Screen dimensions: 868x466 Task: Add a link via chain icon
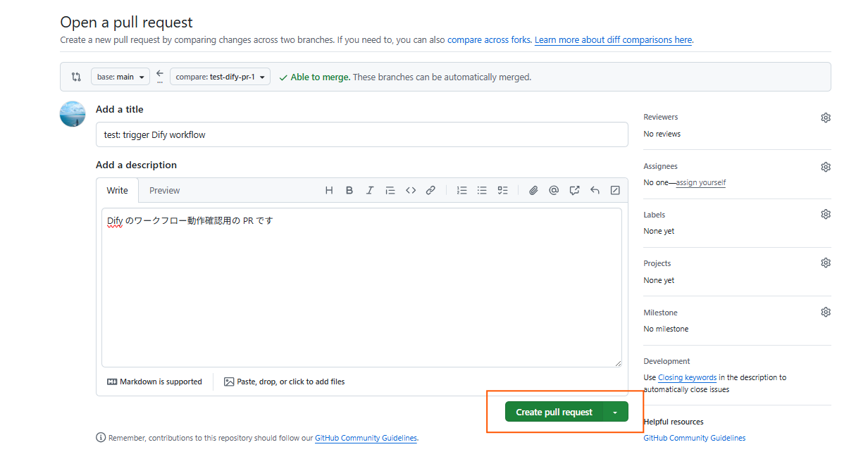pyautogui.click(x=430, y=190)
